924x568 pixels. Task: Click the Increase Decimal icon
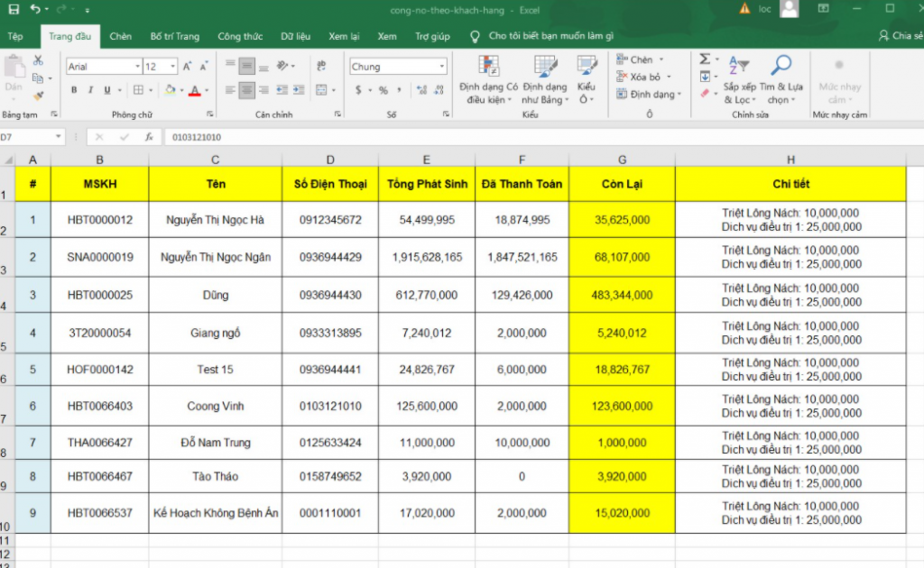point(421,89)
